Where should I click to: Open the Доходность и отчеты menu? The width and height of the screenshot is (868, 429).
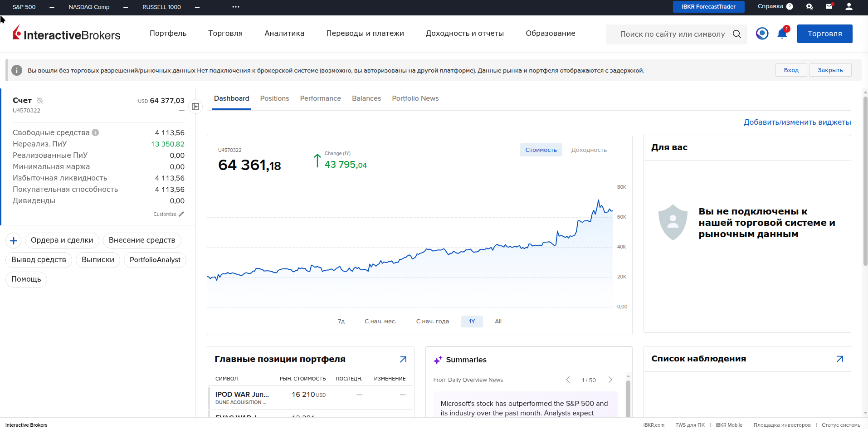[x=465, y=34]
